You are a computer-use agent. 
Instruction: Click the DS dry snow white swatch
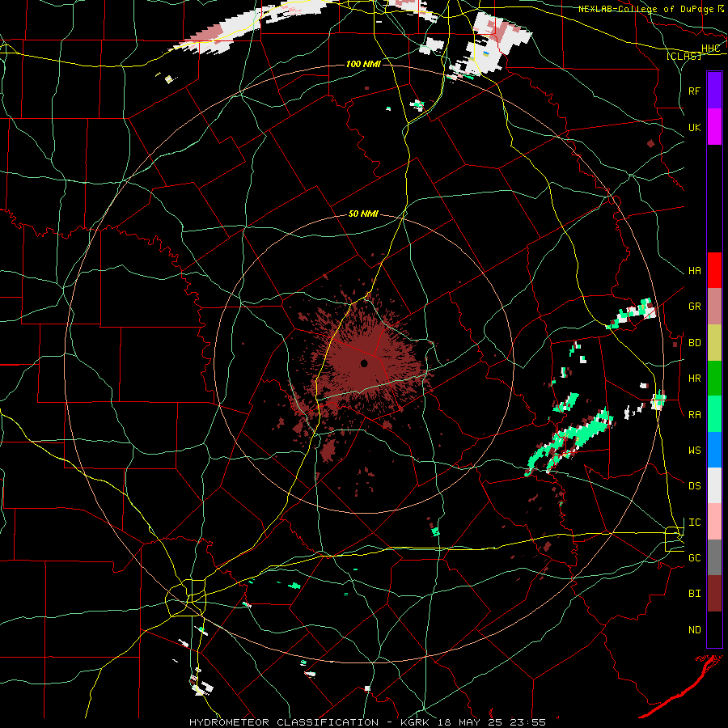pyautogui.click(x=714, y=485)
